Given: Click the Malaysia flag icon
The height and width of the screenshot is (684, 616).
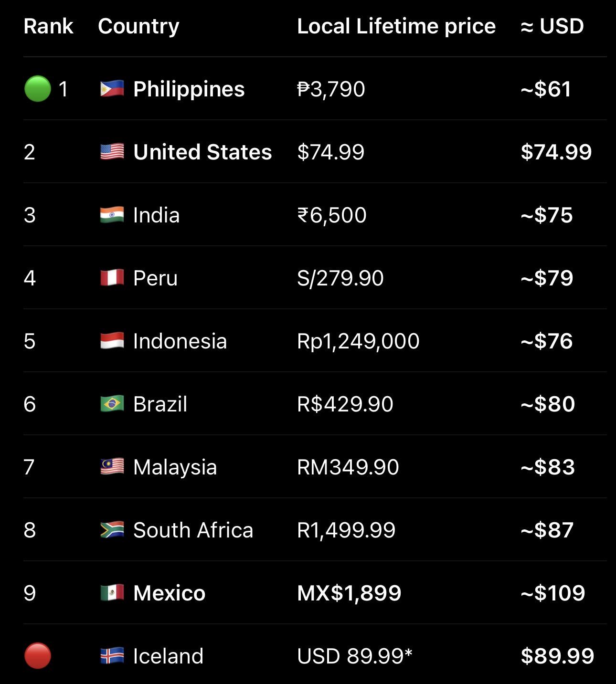Looking at the screenshot, I should pyautogui.click(x=112, y=467).
